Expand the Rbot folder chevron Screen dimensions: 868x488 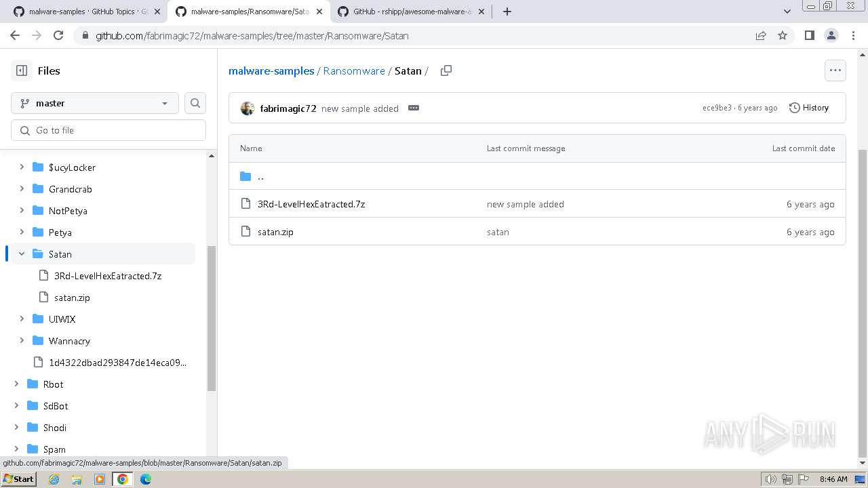coord(16,384)
